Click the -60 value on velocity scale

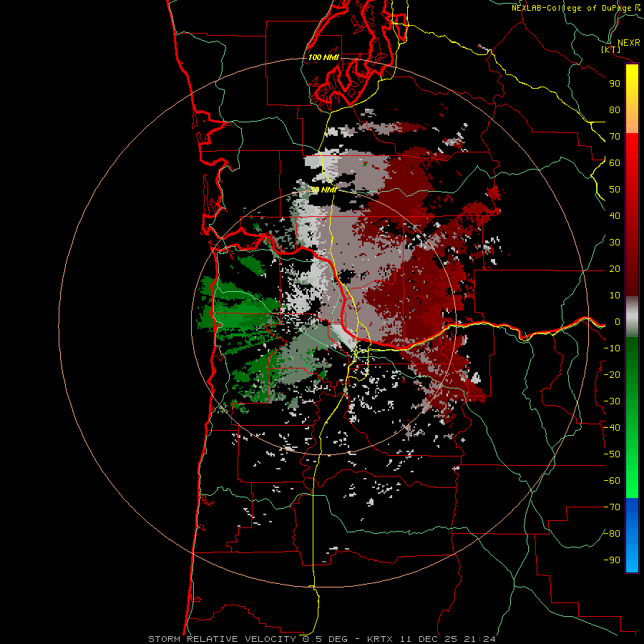coord(612,481)
